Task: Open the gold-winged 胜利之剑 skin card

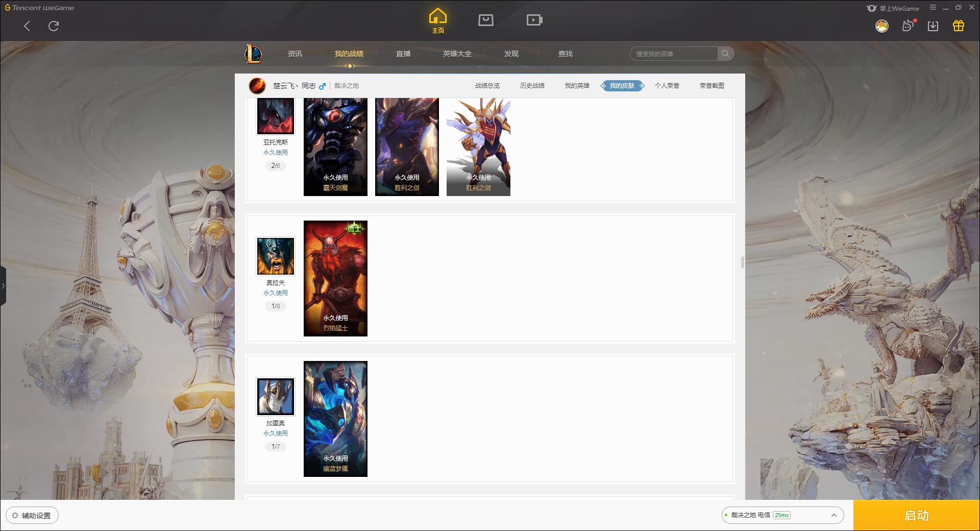Action: 478,147
